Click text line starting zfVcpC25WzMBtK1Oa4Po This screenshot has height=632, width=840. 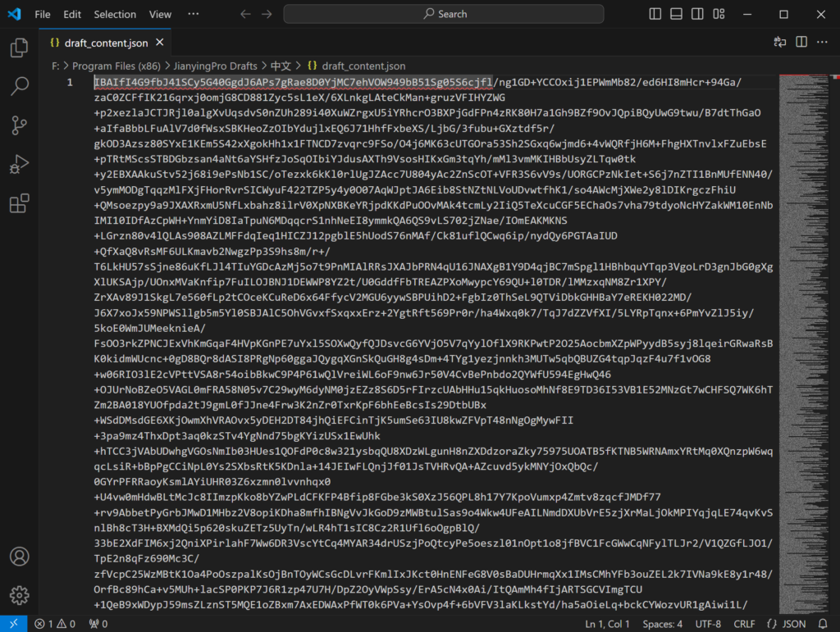(x=433, y=574)
